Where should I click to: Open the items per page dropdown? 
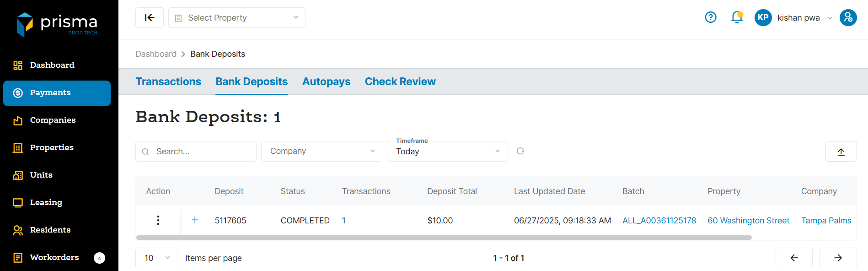point(156,258)
